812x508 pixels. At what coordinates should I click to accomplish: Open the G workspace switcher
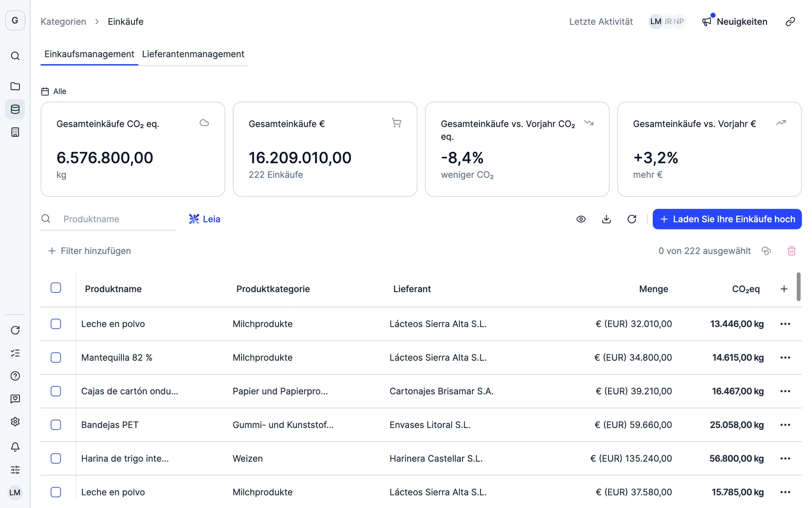click(15, 20)
